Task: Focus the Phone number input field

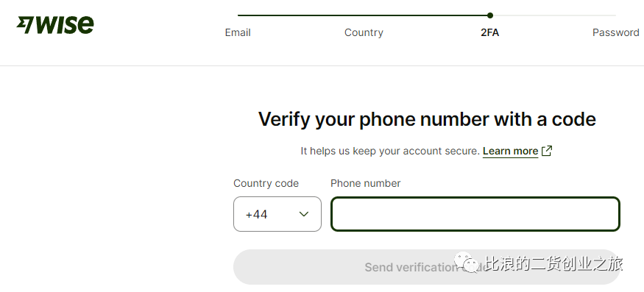Action: pyautogui.click(x=475, y=214)
